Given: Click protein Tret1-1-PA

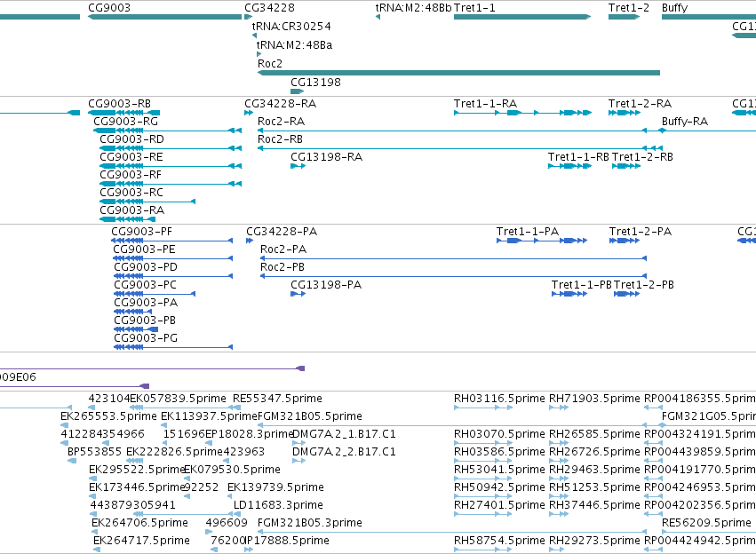Looking at the screenshot, I should click(528, 233).
